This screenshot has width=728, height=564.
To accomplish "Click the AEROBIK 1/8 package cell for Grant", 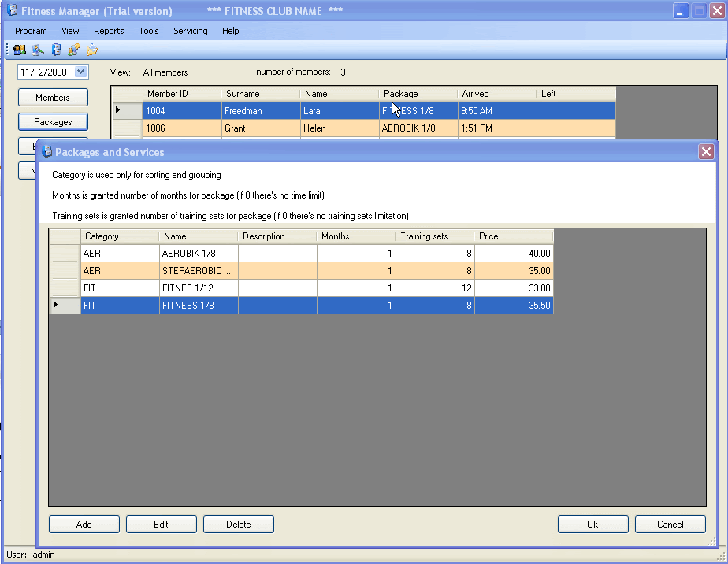I will [x=418, y=128].
